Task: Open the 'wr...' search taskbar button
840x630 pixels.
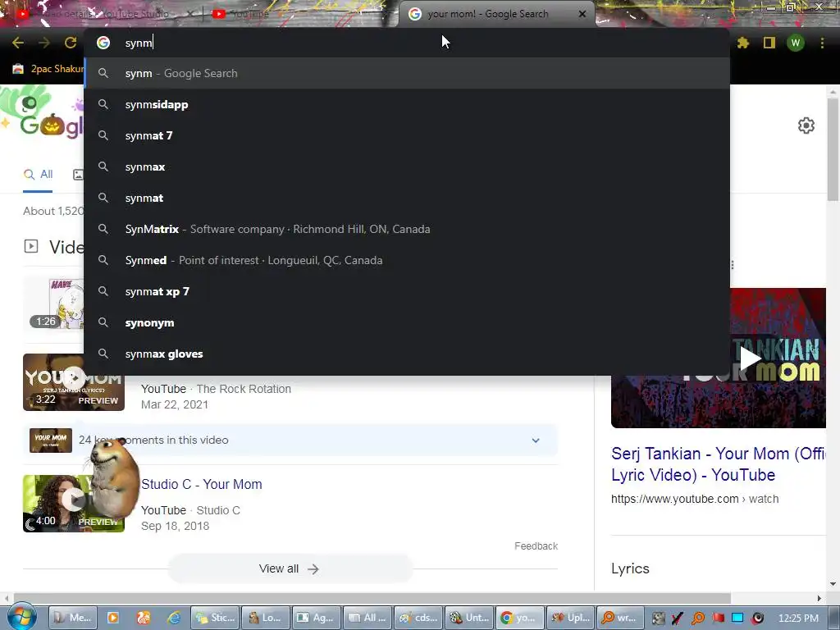Action: click(x=621, y=618)
